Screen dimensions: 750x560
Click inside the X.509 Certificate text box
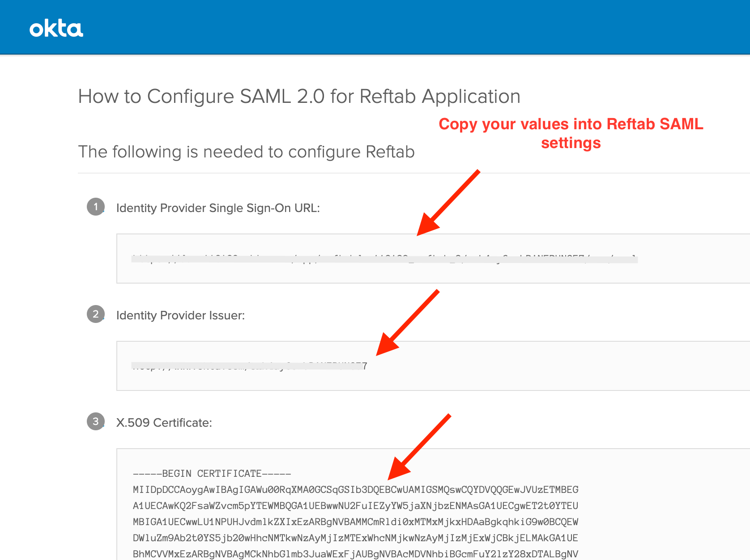[x=433, y=504]
